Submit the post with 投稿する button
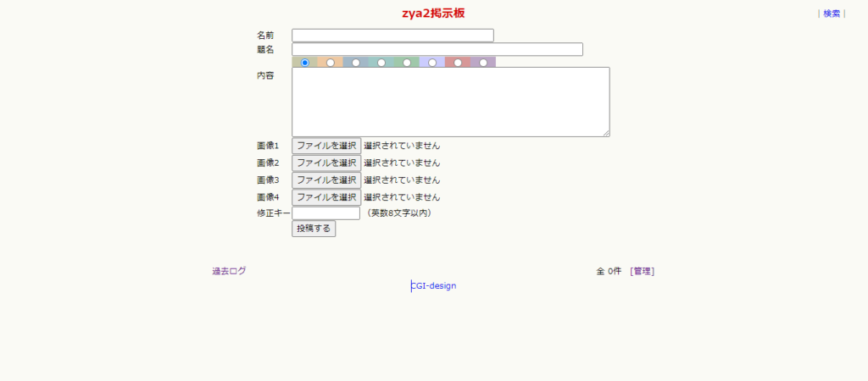This screenshot has width=868, height=381. (x=314, y=229)
